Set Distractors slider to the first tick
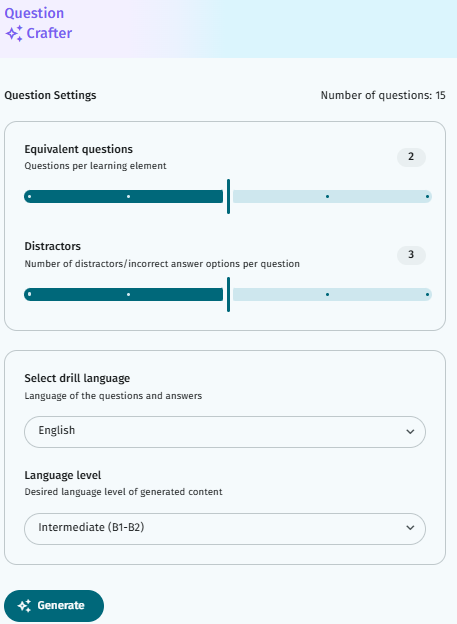This screenshot has height=624, width=457. tap(29, 294)
